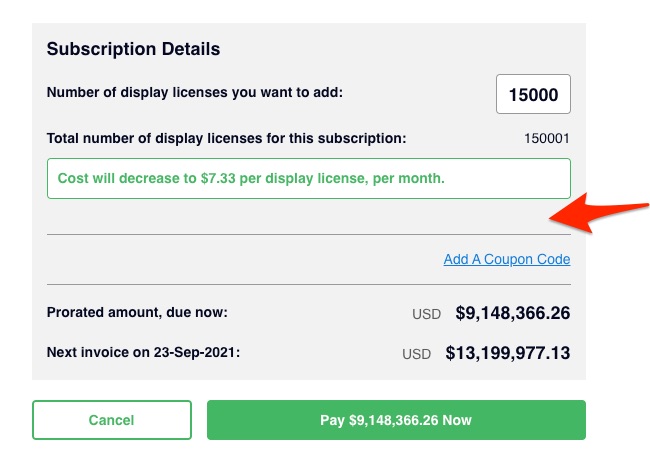Click the green cost decrease notice box
650x463 pixels.
tap(308, 178)
